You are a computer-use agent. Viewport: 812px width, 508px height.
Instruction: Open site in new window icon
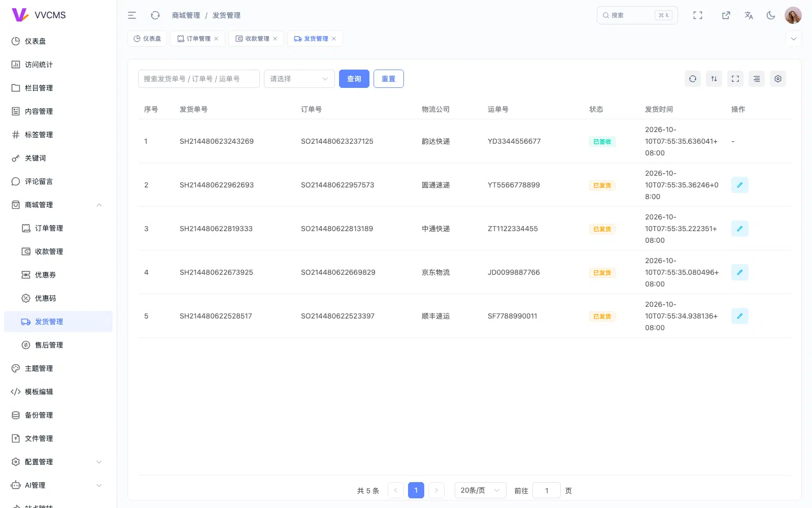tap(726, 15)
